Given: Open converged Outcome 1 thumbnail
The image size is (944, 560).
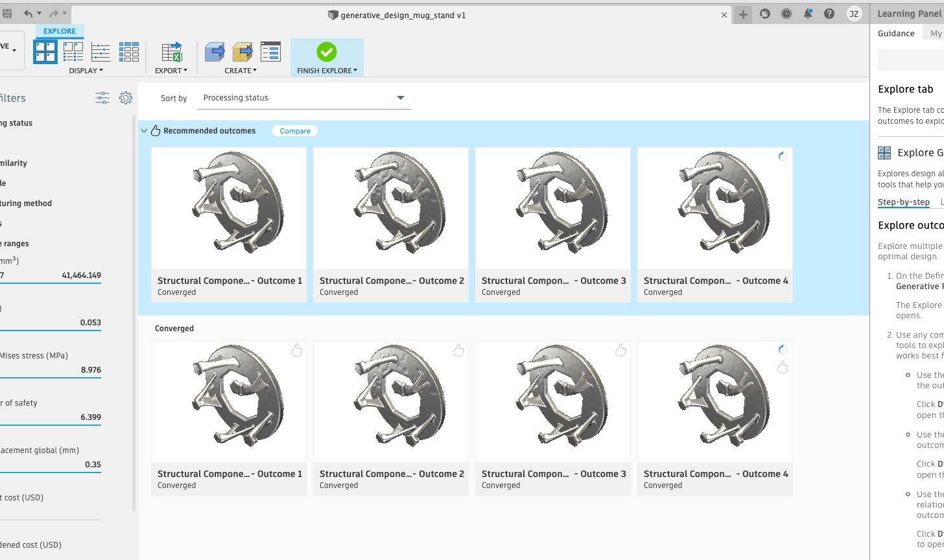Looking at the screenshot, I should [x=229, y=401].
